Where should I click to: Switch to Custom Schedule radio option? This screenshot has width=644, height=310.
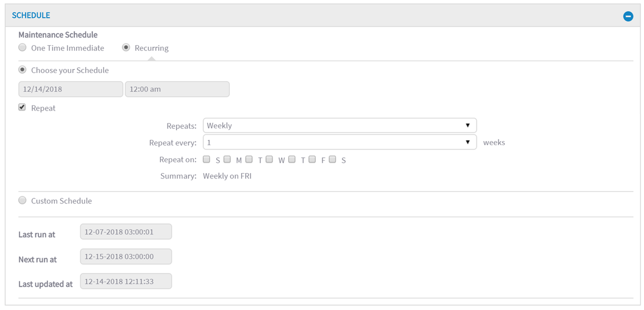(x=22, y=200)
